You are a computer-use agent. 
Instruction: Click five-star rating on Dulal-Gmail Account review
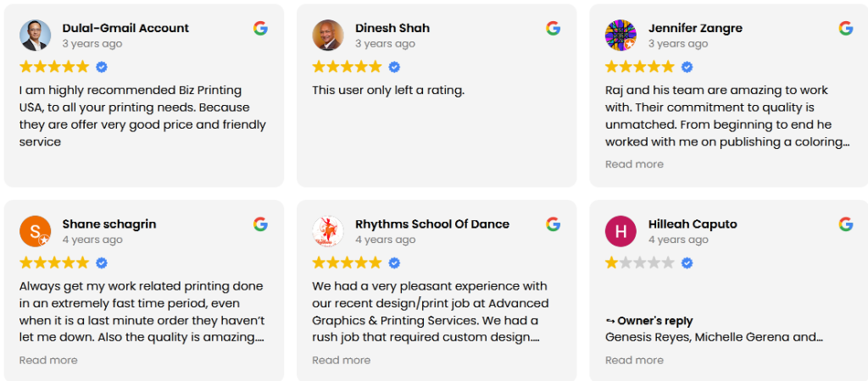54,67
